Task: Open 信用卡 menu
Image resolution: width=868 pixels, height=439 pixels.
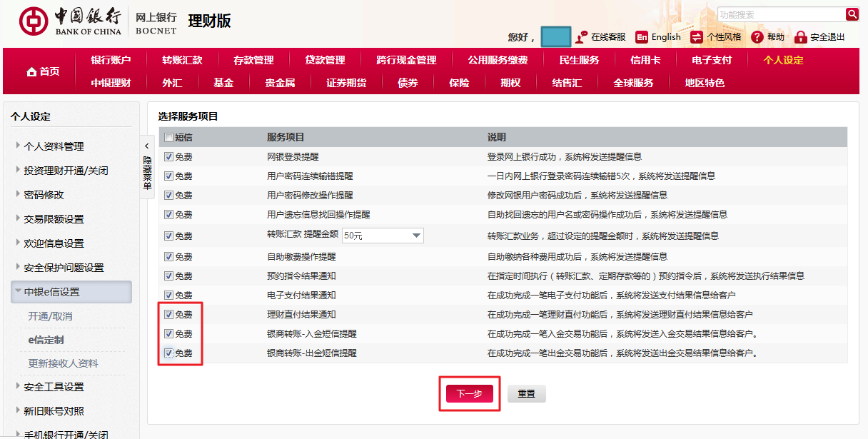Action: [x=645, y=60]
